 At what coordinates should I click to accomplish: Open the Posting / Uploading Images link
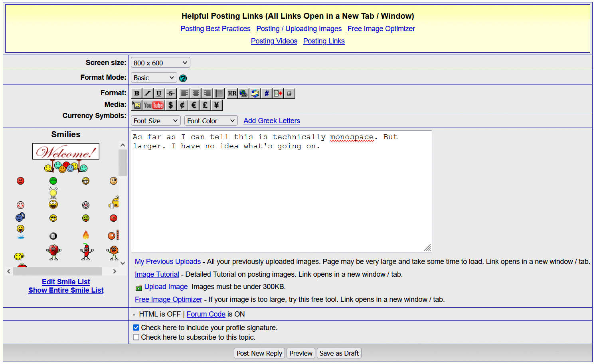pos(299,29)
